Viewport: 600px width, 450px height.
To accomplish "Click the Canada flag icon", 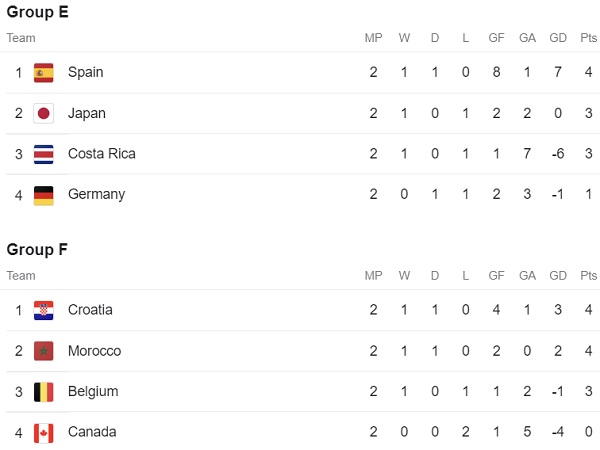I will coord(44,433).
